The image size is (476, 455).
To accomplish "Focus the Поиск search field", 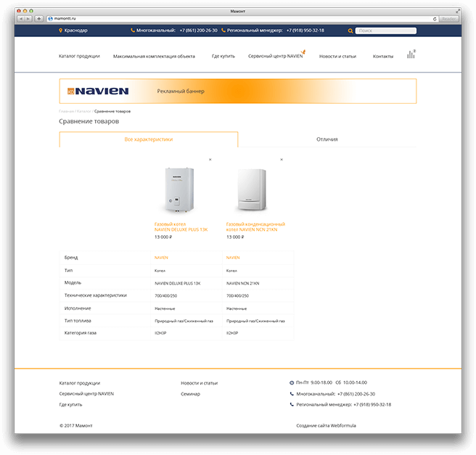I will [386, 30].
